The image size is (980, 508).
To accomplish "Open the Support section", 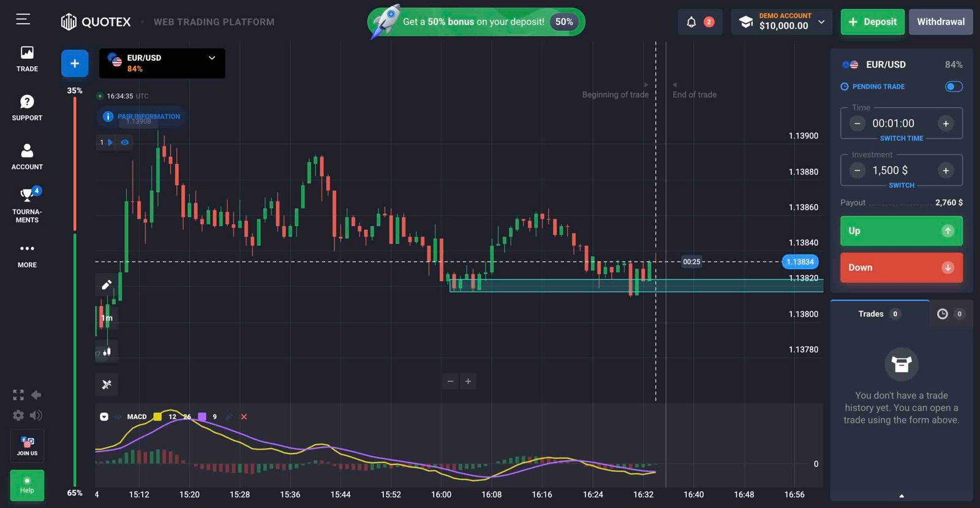I will [x=27, y=108].
